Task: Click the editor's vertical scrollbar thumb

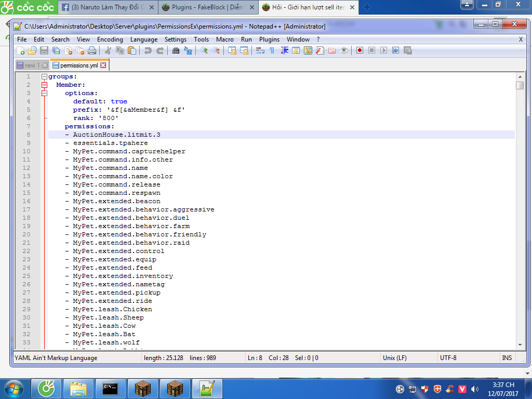Action: click(x=520, y=86)
